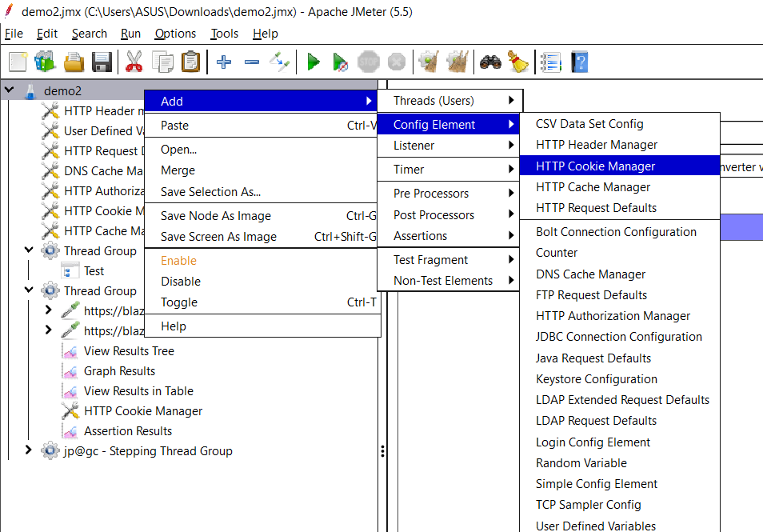Save the test plan with the floppy icon
The image size is (763, 532).
102,62
